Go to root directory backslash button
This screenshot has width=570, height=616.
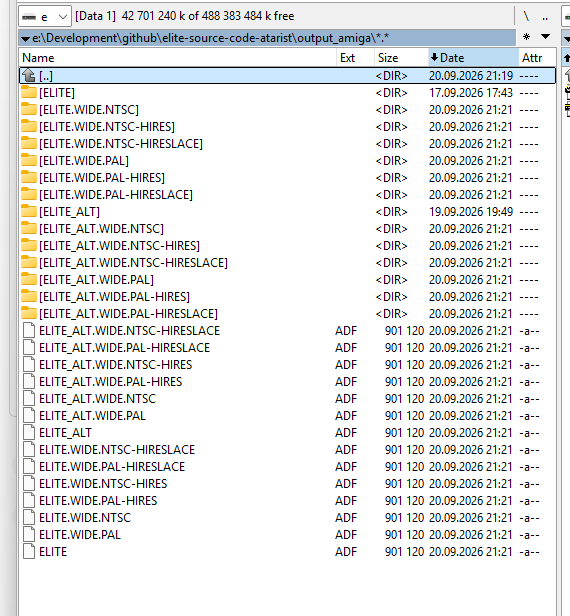526,16
